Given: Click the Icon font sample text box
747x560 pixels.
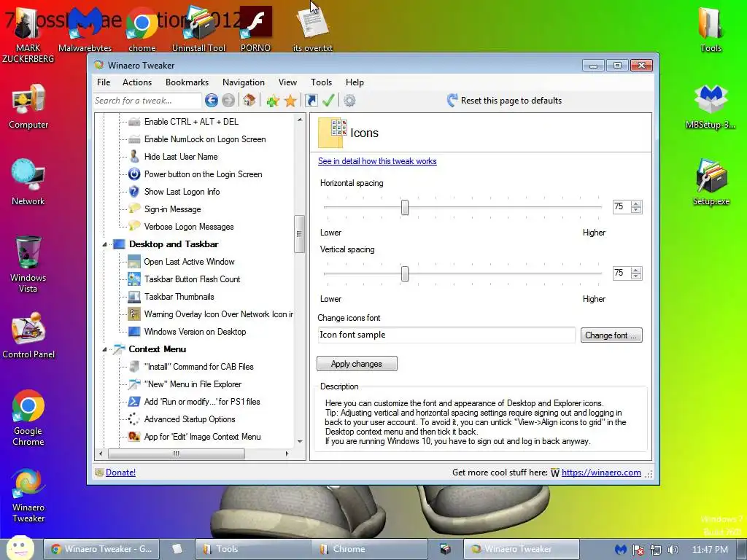Looking at the screenshot, I should click(x=446, y=335).
